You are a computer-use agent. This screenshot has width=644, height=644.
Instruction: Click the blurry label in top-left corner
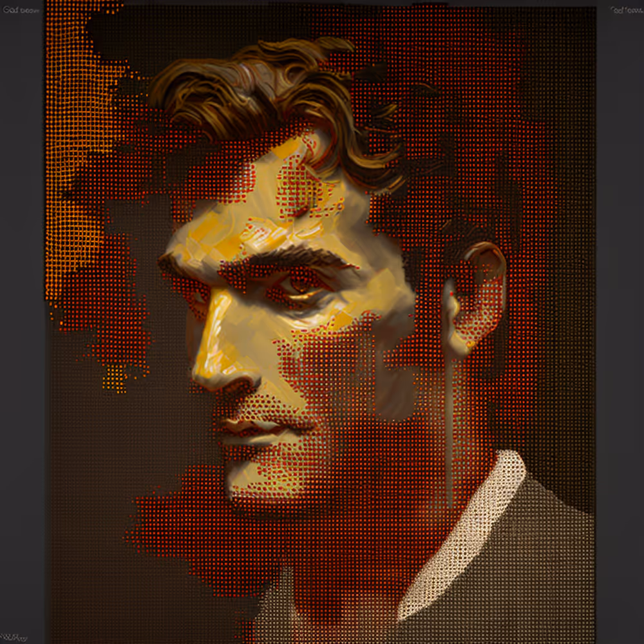tap(21, 10)
